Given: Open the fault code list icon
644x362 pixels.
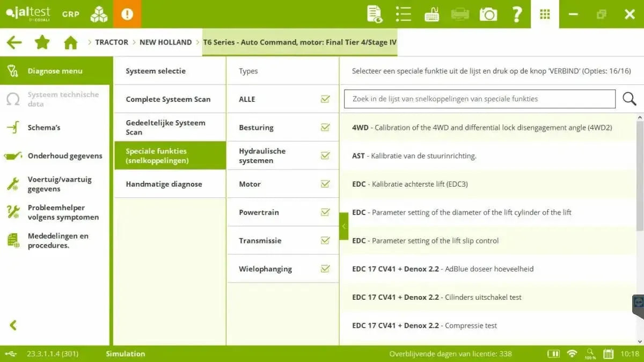Looking at the screenshot, I should [403, 14].
